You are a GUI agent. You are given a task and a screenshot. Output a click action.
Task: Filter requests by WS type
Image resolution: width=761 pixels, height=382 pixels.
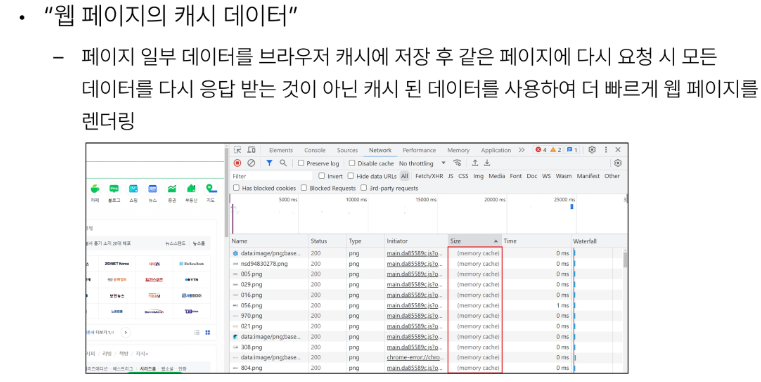pos(546,176)
